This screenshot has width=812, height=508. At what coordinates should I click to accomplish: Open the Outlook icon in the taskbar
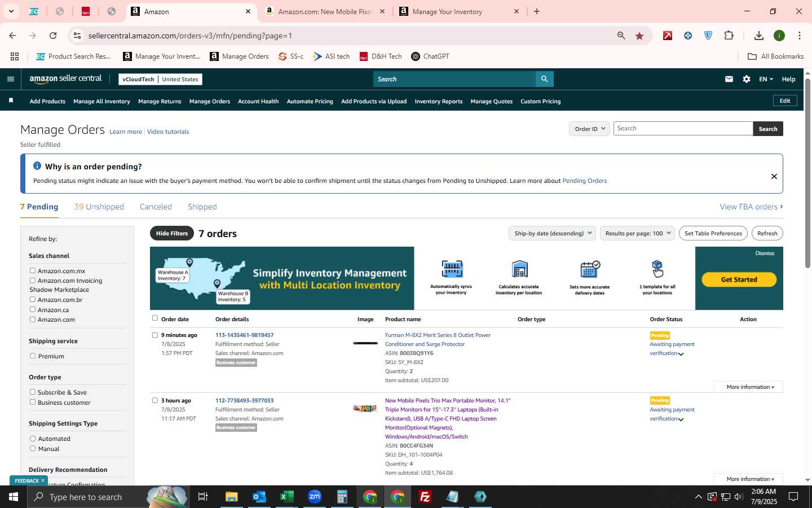coord(259,497)
